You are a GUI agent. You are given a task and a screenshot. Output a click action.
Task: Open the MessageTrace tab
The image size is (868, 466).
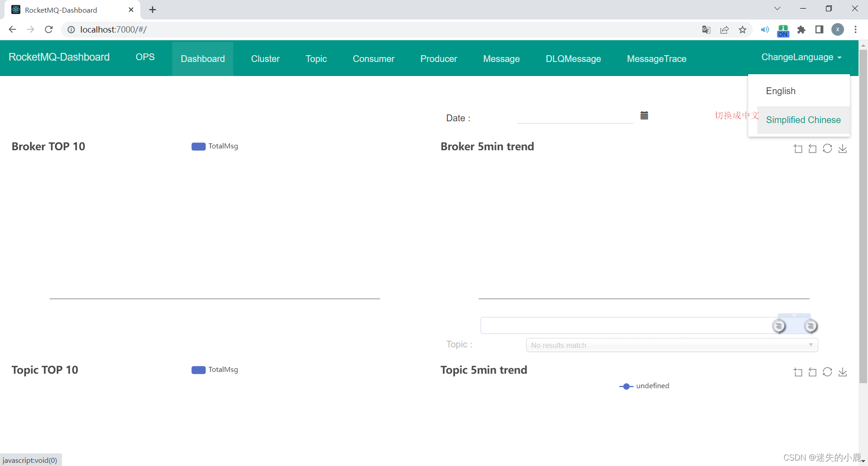tap(656, 59)
